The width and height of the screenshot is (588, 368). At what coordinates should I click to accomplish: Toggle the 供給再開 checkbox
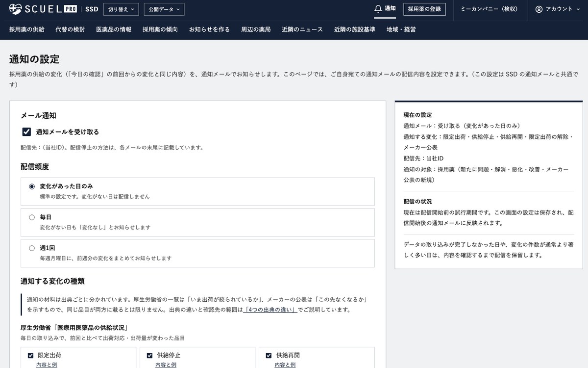269,355
